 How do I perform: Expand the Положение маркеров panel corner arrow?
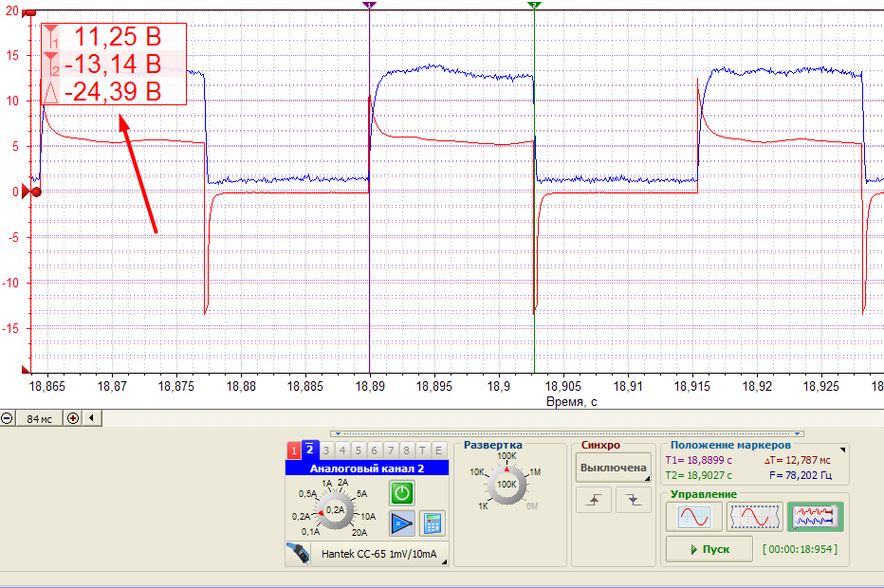pos(843,450)
